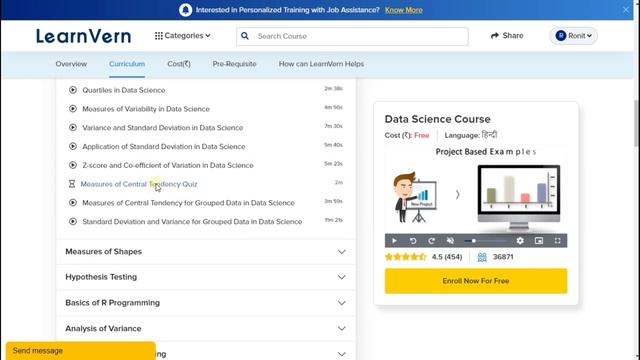
Task: Play the course preview video
Action: pyautogui.click(x=394, y=241)
